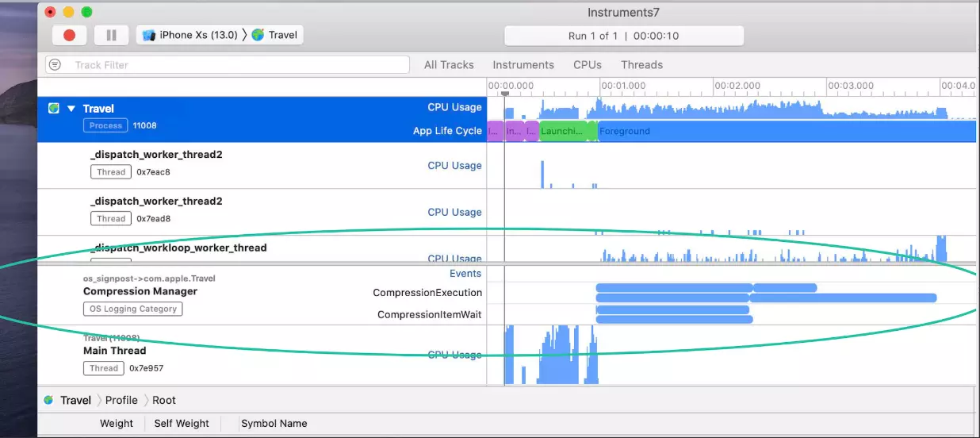980x438 pixels.
Task: Click the CPU Usage label of 0x7eac8 thread
Action: click(454, 166)
